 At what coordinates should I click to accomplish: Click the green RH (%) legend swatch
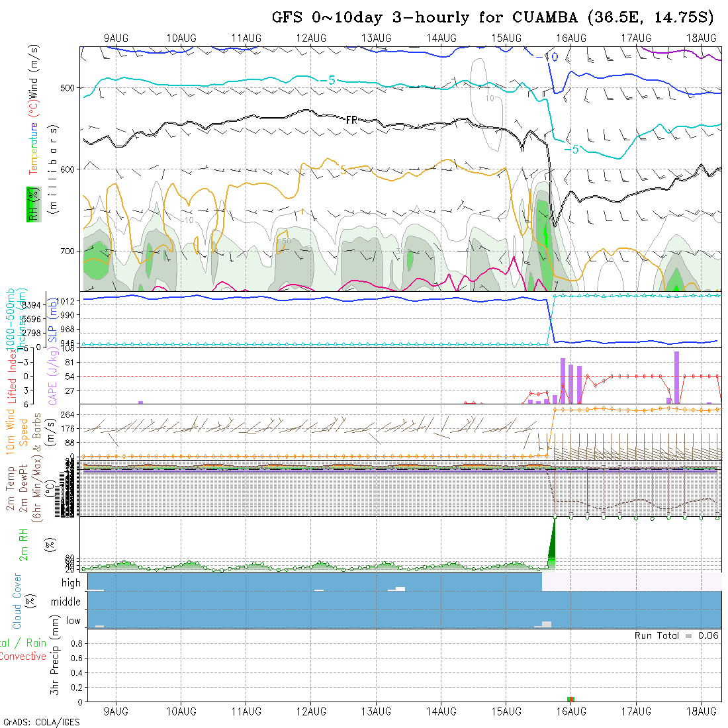click(34, 205)
